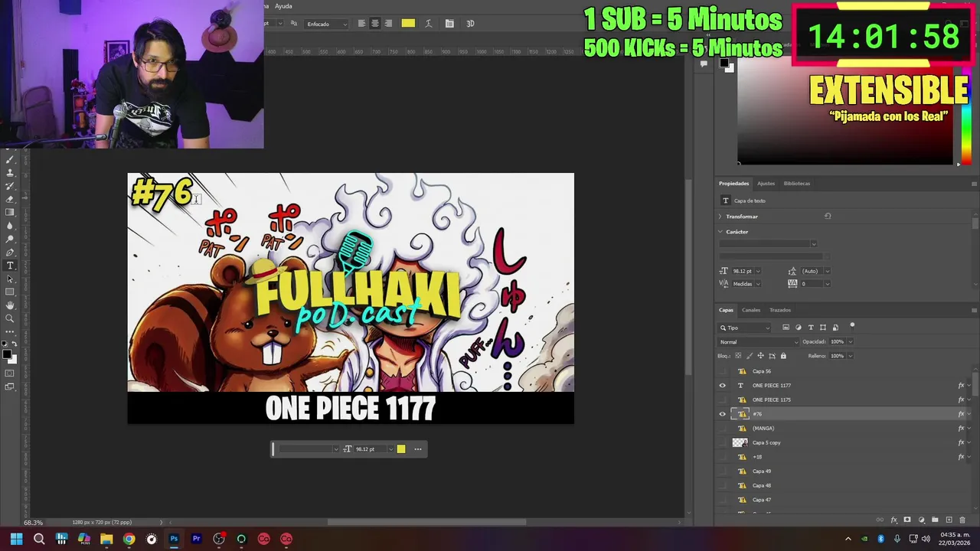Create a new group folder
The height and width of the screenshot is (551, 980).
click(x=935, y=520)
